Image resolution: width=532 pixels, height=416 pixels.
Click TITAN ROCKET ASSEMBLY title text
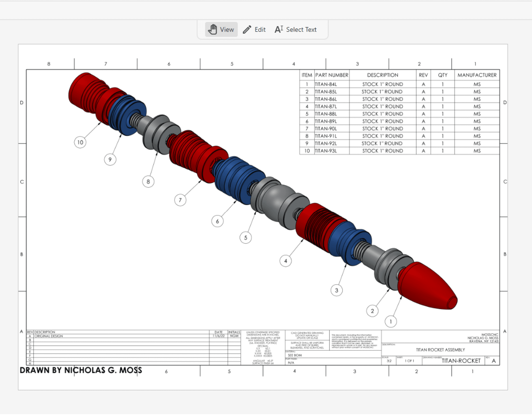(440, 350)
